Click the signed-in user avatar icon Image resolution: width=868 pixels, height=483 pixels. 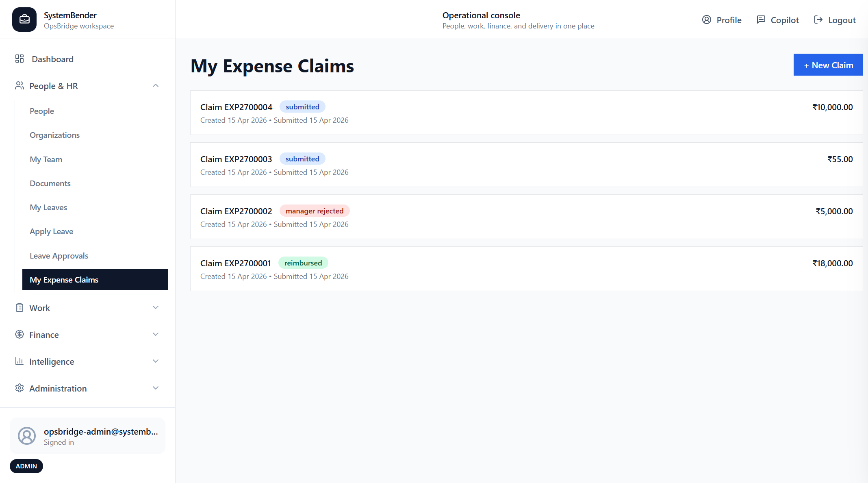(x=27, y=436)
